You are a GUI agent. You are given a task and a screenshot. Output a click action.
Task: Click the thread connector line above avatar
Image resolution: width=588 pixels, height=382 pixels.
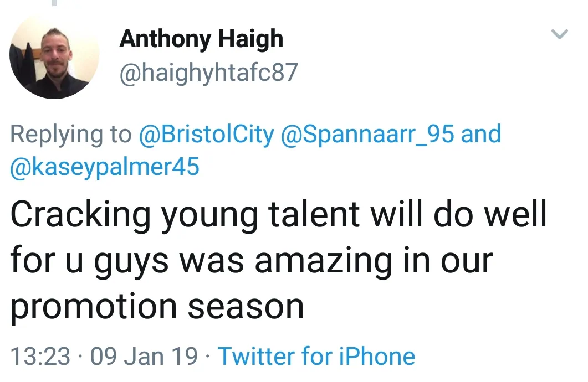[54, 3]
